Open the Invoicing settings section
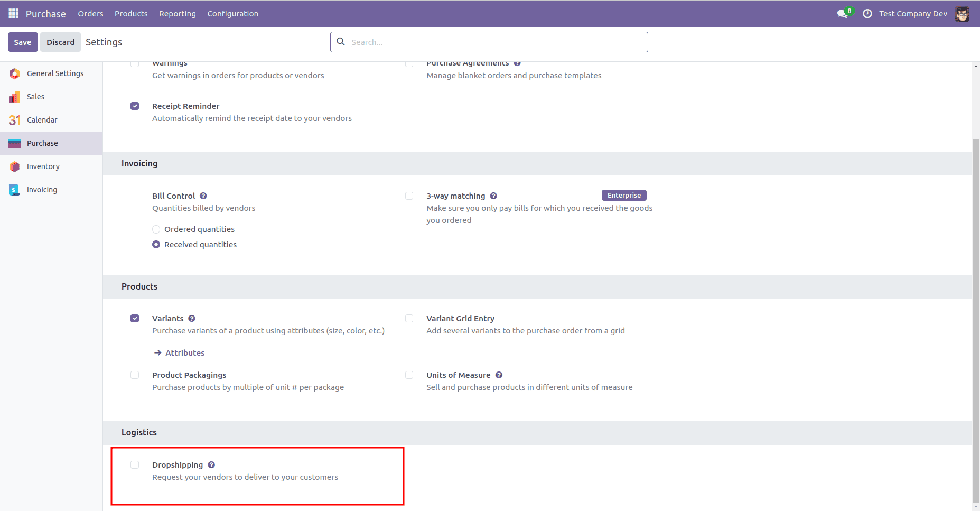This screenshot has width=980, height=511. click(42, 189)
